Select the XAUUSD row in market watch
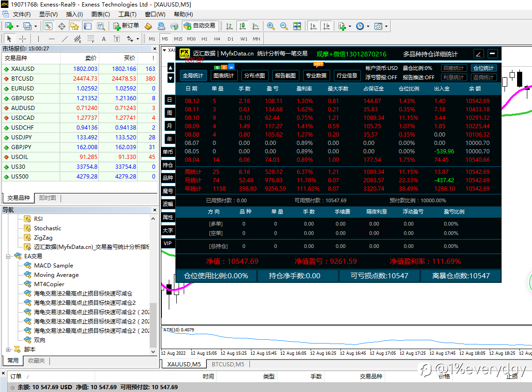 tap(80, 69)
